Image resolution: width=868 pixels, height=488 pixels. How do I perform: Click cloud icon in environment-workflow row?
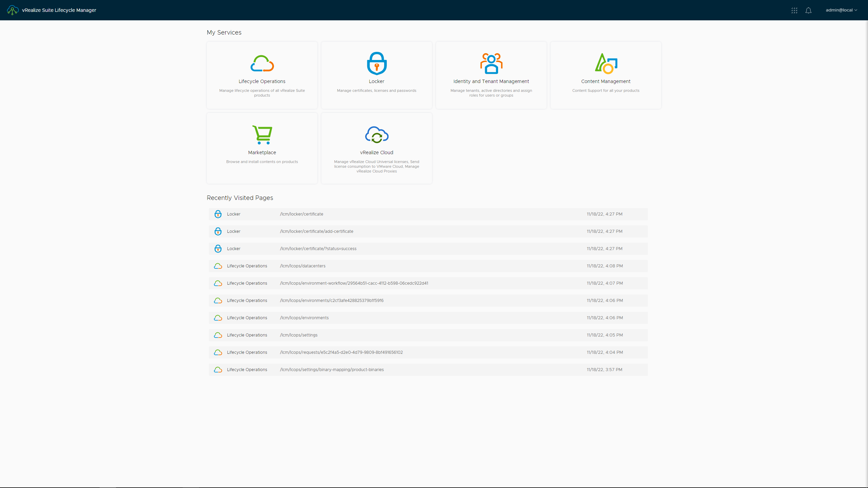click(218, 283)
